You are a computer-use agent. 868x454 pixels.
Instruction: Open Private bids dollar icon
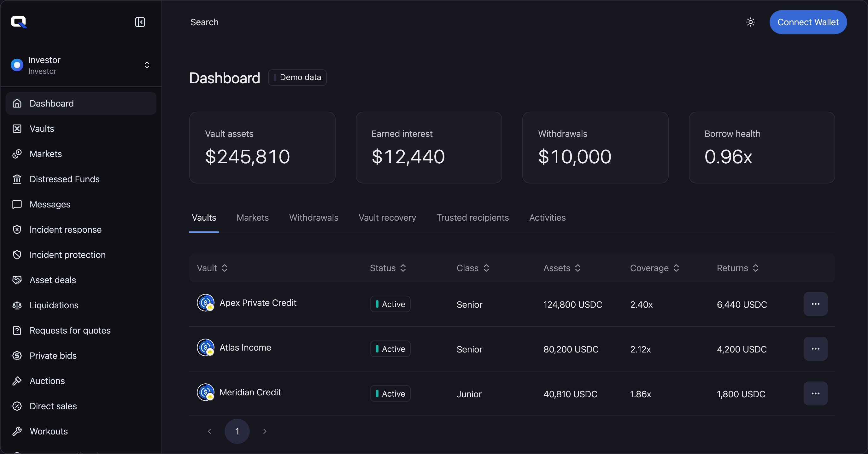(x=17, y=356)
